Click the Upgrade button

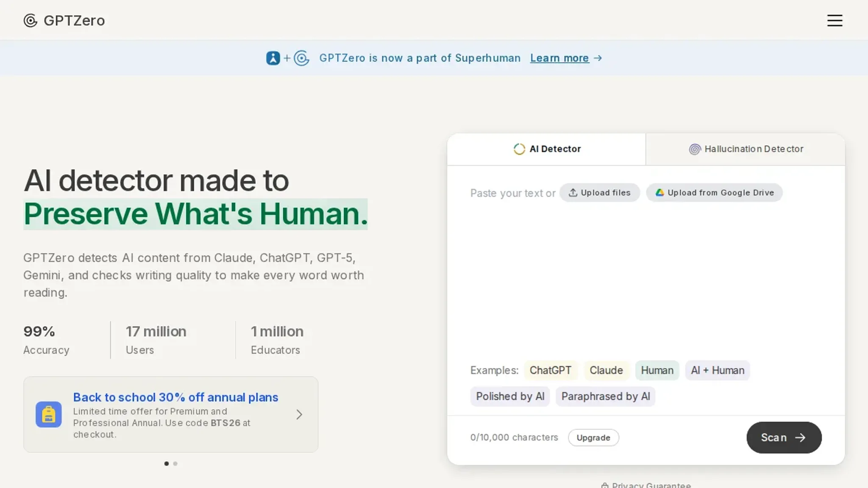[593, 438]
